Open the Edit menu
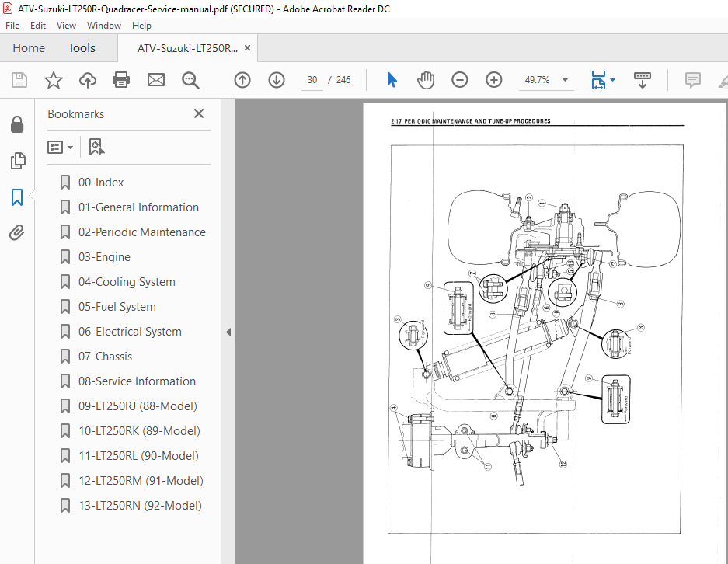 (x=38, y=26)
